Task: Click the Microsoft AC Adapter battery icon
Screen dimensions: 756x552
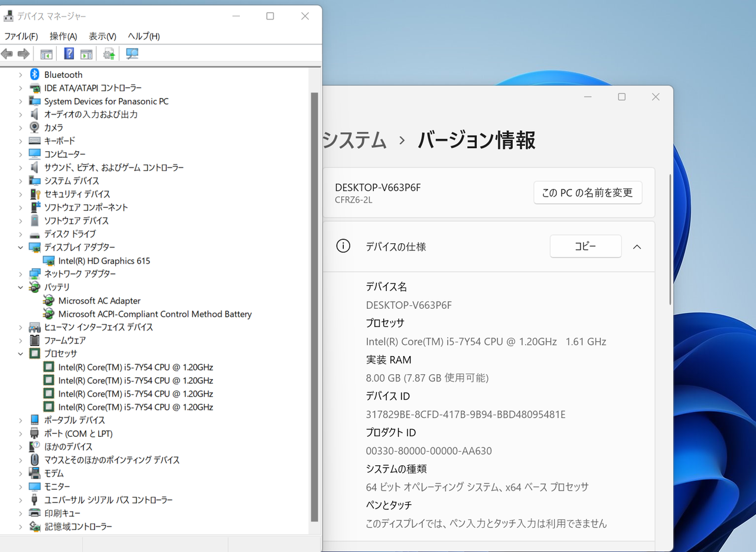Action: (48, 301)
